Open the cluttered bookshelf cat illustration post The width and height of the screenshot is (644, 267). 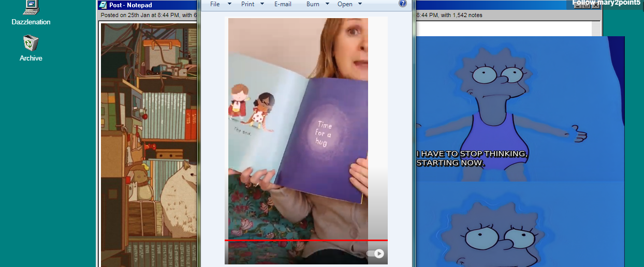[149, 145]
